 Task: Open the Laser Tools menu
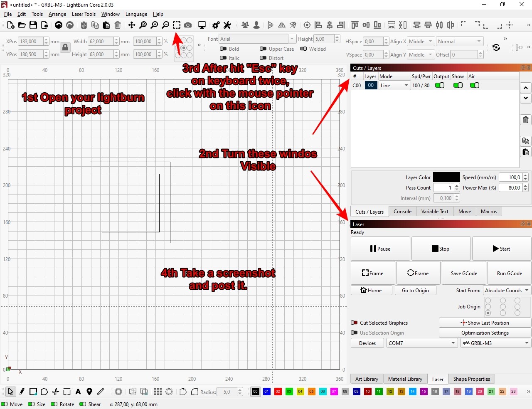coord(84,14)
